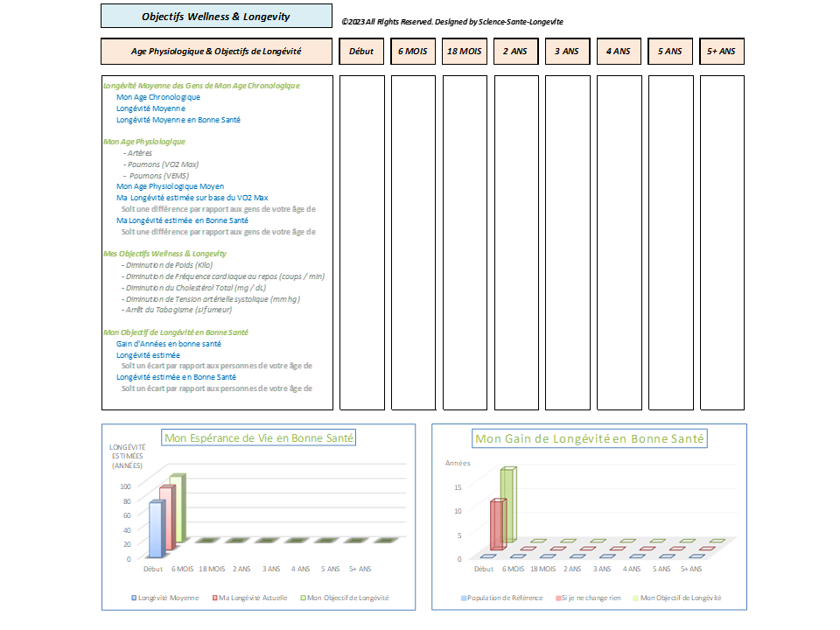840x630 pixels.
Task: Click the Objectifs Wellness & Longevity title box
Action: click(x=216, y=16)
